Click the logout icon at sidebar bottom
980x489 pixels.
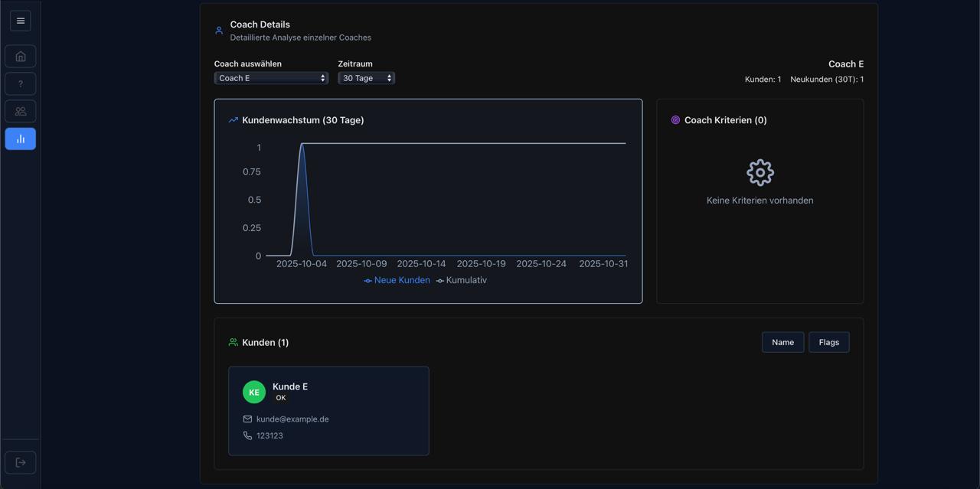point(21,462)
